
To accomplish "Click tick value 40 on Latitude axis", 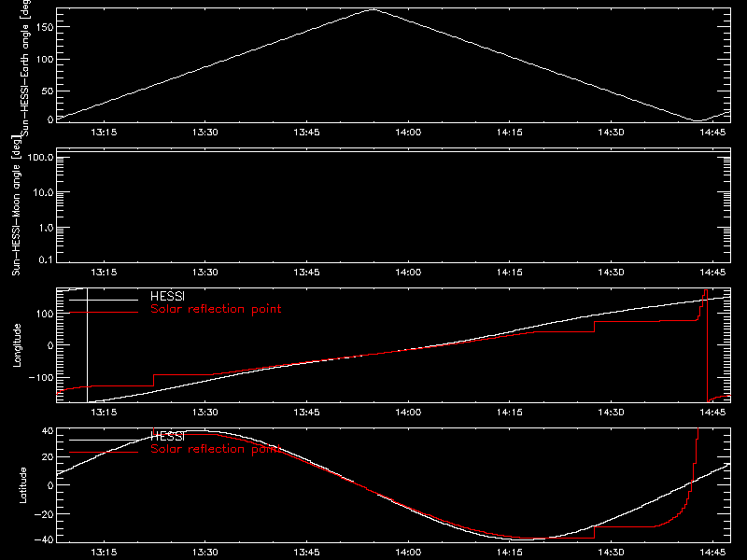I will pyautogui.click(x=49, y=431).
